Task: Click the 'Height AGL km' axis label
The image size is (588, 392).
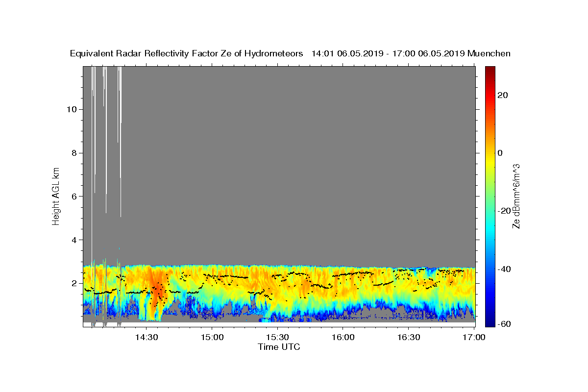Action: [56, 196]
